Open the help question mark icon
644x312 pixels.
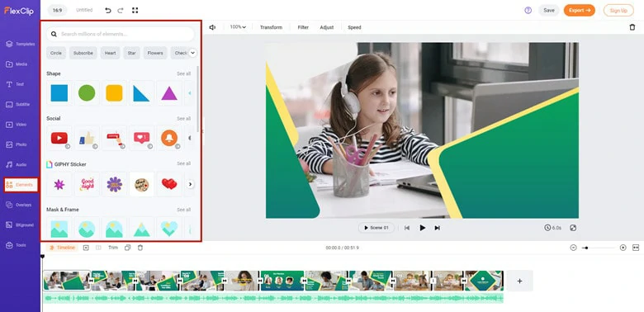[x=528, y=10]
